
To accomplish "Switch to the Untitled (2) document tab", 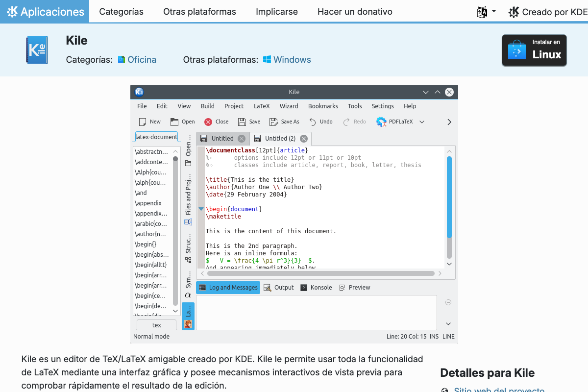I will pyautogui.click(x=280, y=139).
